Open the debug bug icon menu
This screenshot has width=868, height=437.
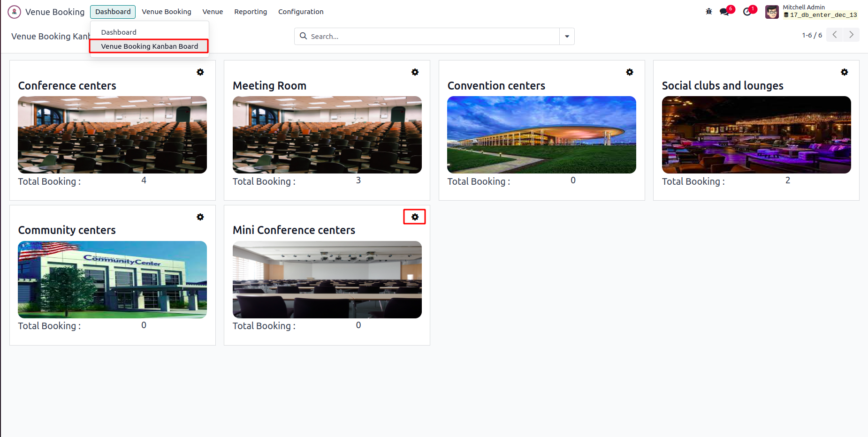click(709, 12)
